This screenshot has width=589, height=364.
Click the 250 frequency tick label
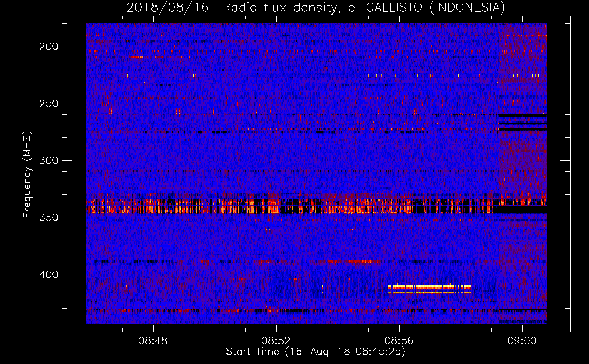[x=49, y=103]
